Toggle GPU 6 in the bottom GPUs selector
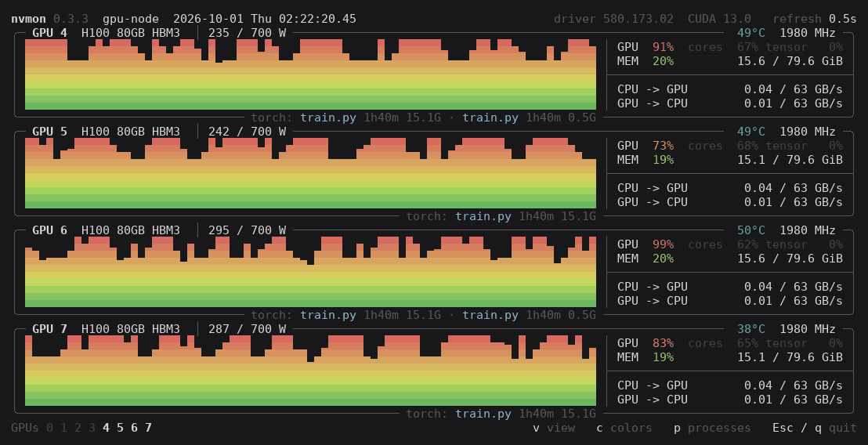Image resolution: width=868 pixels, height=445 pixels. [x=135, y=428]
